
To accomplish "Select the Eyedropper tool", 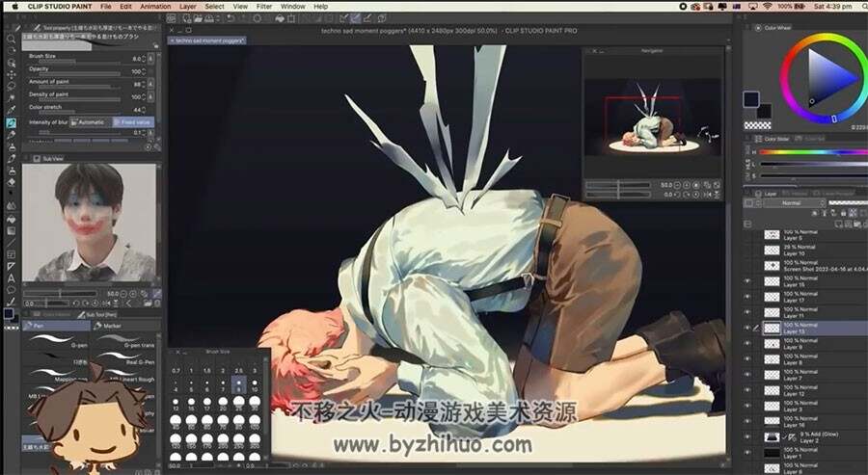I will 11,111.
